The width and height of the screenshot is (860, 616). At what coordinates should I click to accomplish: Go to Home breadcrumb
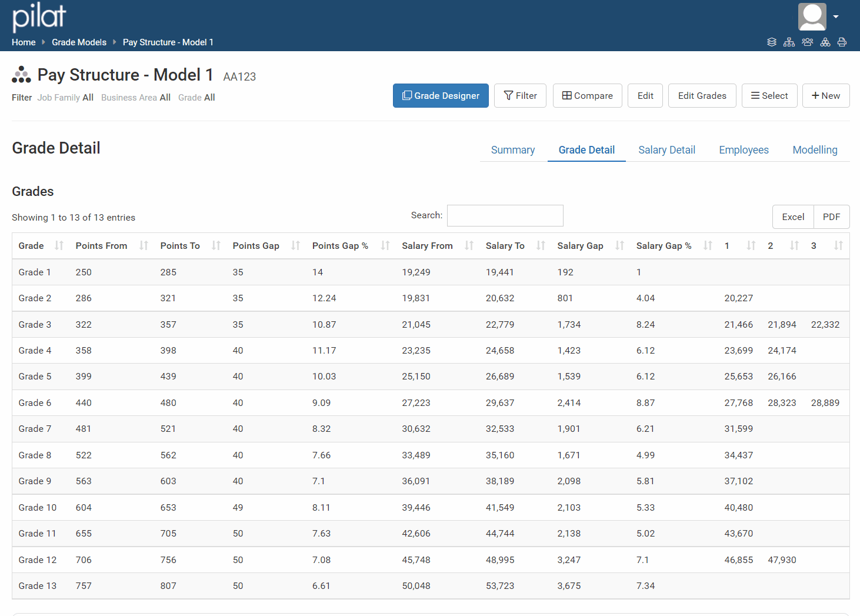pyautogui.click(x=24, y=42)
